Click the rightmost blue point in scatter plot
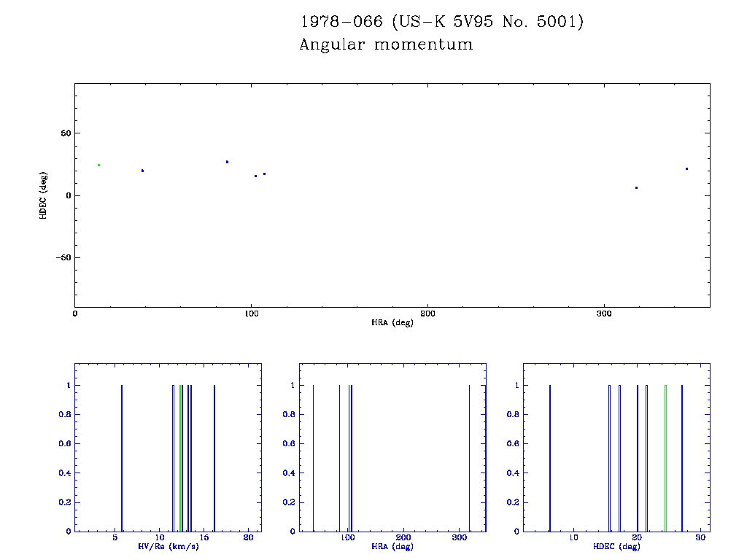The image size is (747, 560). coord(686,168)
